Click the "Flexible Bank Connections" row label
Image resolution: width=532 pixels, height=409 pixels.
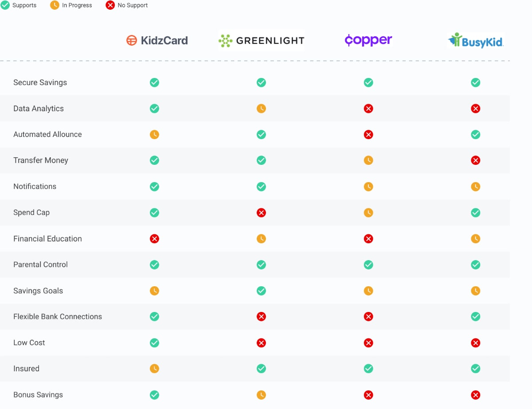[58, 316]
